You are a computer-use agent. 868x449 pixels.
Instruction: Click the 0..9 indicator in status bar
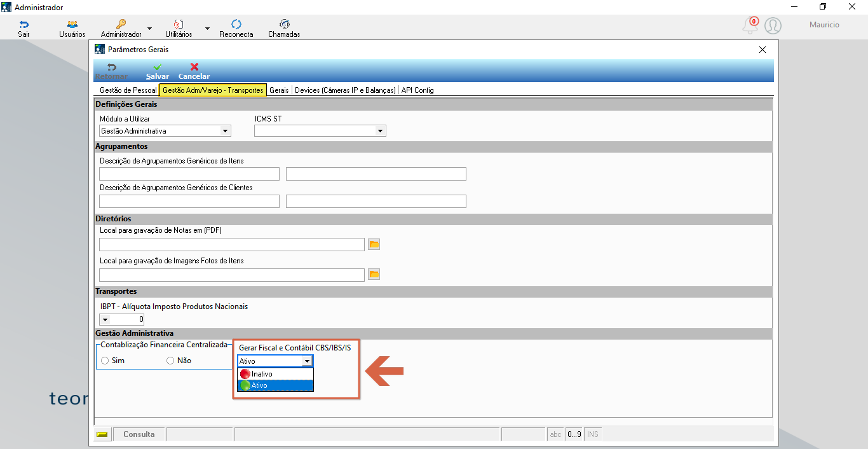[x=574, y=434]
